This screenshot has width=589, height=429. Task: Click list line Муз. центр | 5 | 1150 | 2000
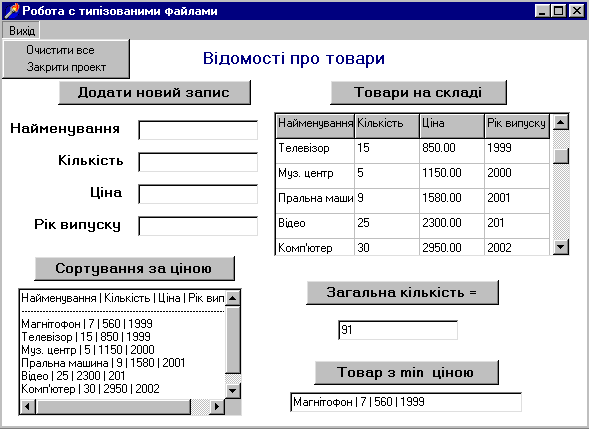(88, 350)
